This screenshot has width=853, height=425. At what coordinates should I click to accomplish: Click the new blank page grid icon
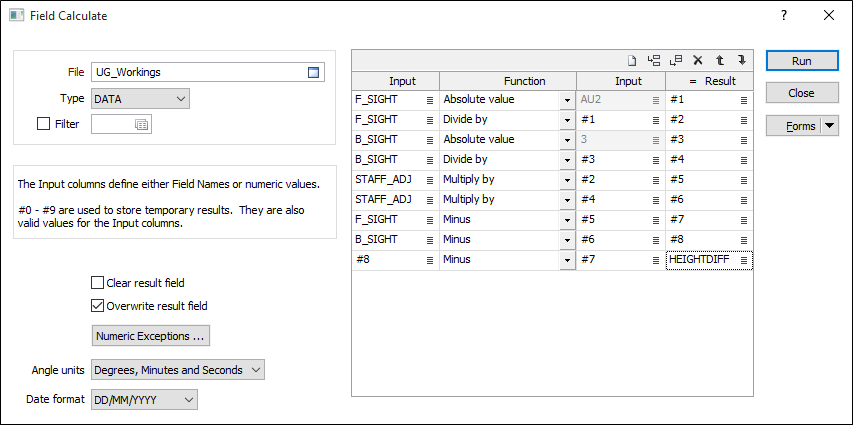pyautogui.click(x=632, y=60)
